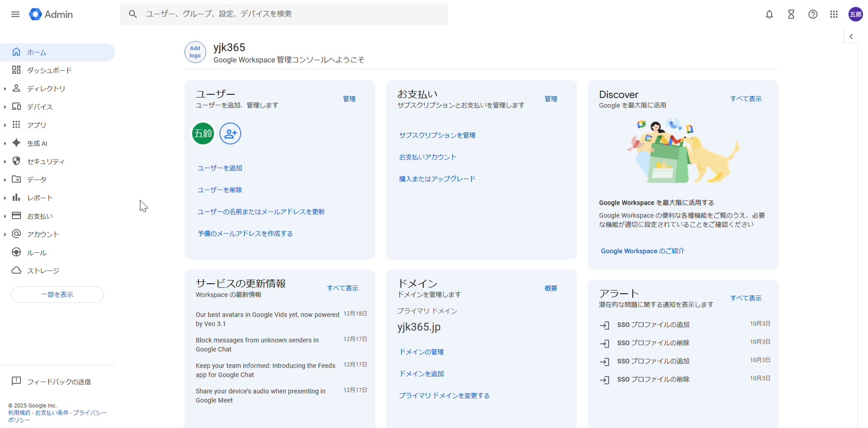Open the Google apps grid launcher
Screen dimensions: 868x428
click(x=833, y=15)
